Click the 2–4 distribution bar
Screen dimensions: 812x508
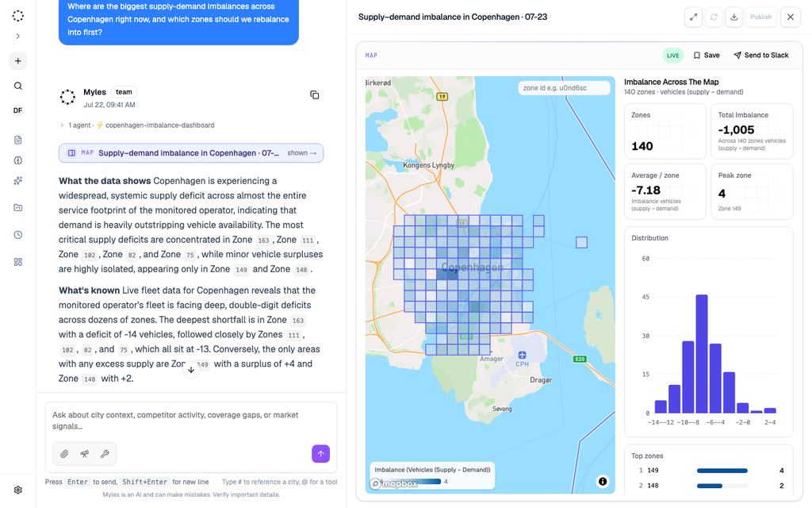click(x=770, y=410)
